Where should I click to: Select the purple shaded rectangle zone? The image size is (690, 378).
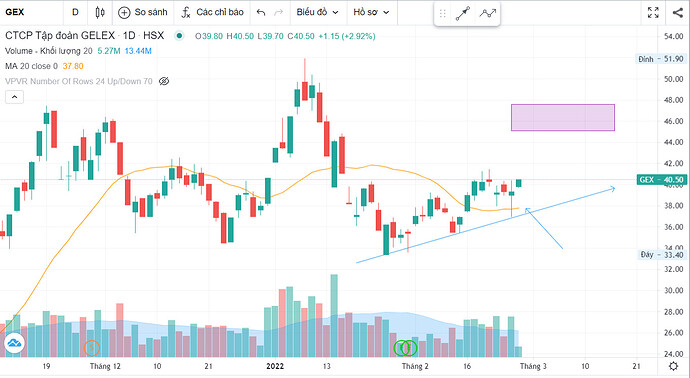[563, 117]
